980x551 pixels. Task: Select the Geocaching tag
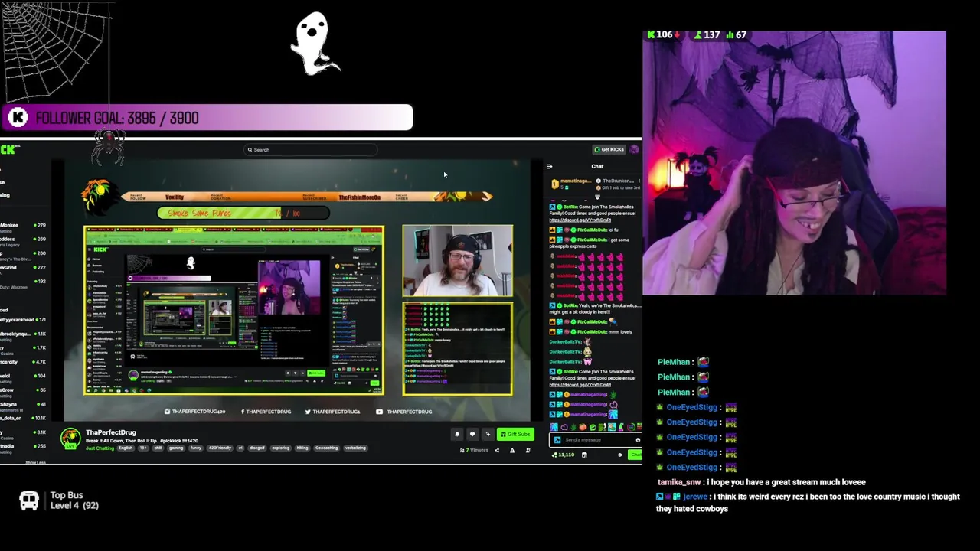(x=326, y=448)
